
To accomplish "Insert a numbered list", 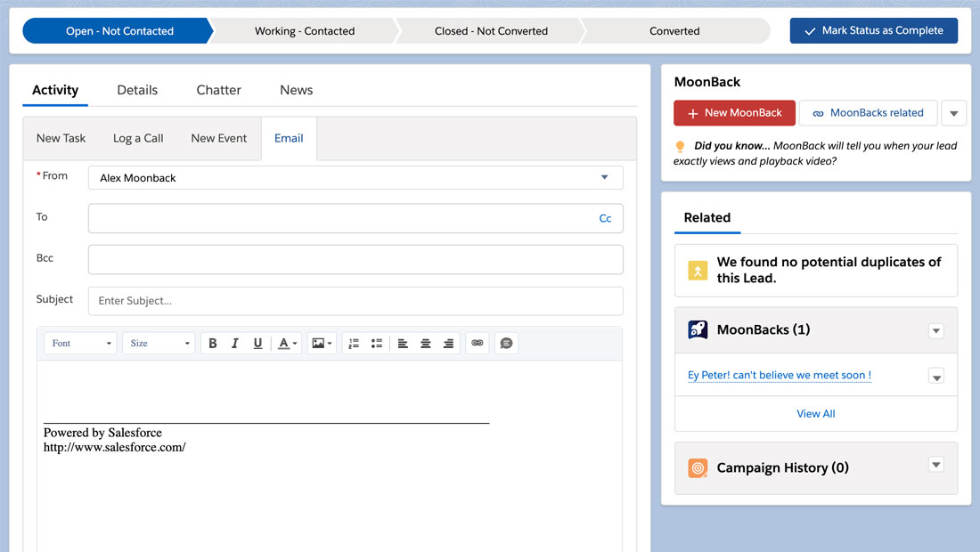I will tap(354, 344).
